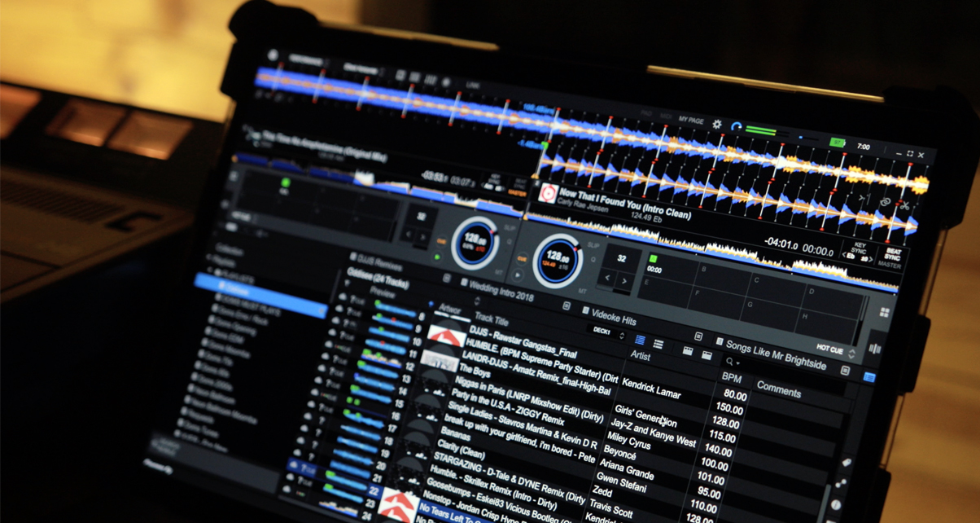Select the BPM value "115.00"
980x523 pixels.
721,437
